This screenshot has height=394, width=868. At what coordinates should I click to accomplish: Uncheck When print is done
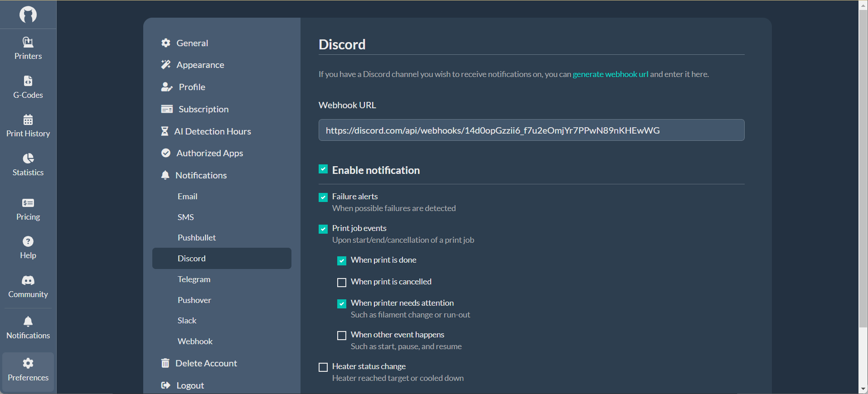[342, 261]
